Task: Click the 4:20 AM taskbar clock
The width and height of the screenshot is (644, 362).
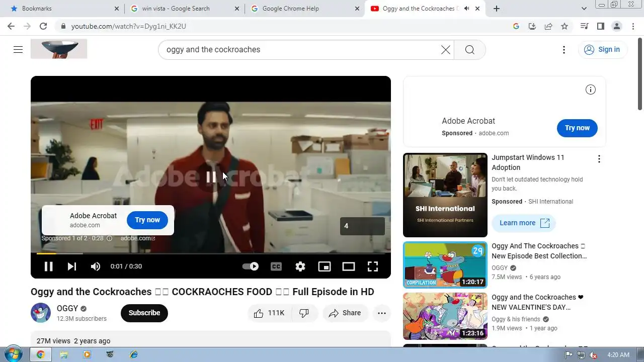Action: click(x=619, y=355)
